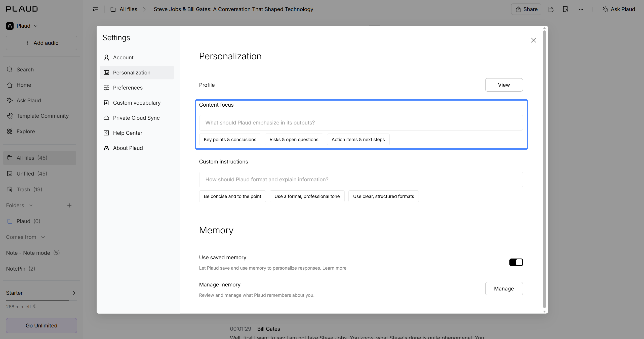Screen dimensions: 644x339
Task: Click the Ask Plaud sparkle button in header
Action: [619, 9]
